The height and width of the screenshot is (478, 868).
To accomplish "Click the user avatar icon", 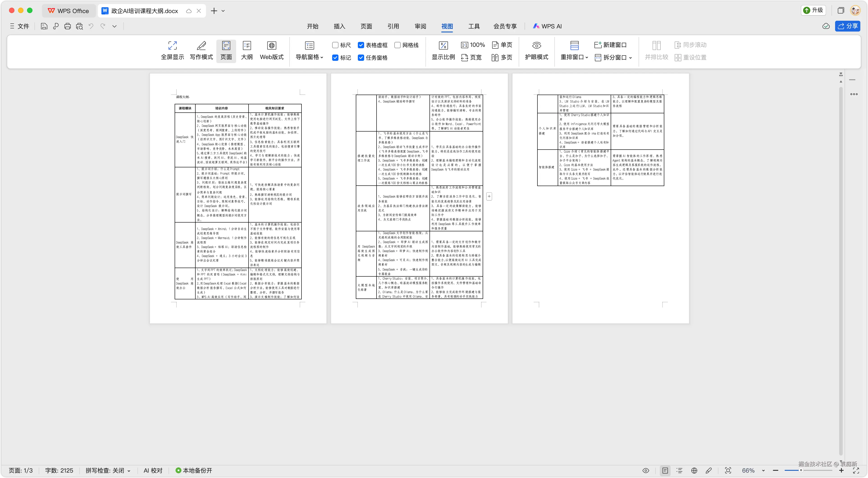I will click(x=855, y=10).
